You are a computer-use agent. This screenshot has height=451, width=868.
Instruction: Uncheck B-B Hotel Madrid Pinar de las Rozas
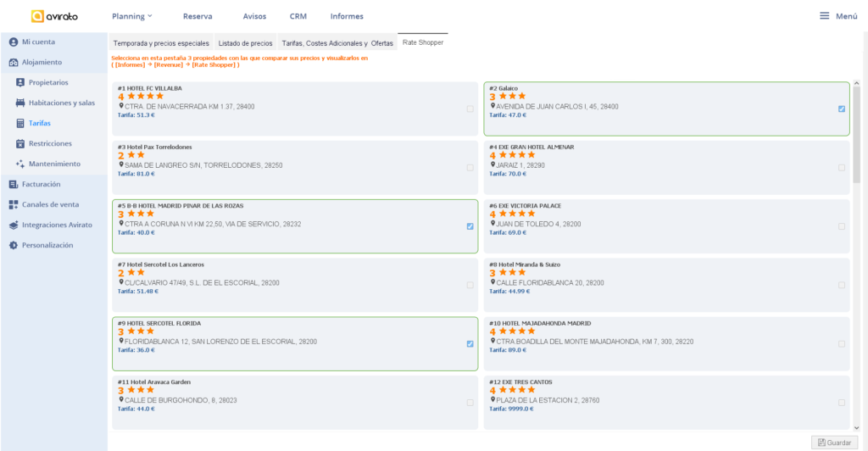(x=470, y=226)
